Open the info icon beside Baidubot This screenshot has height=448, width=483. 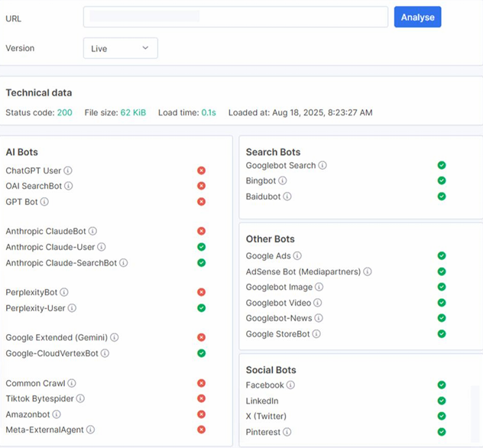[287, 196]
